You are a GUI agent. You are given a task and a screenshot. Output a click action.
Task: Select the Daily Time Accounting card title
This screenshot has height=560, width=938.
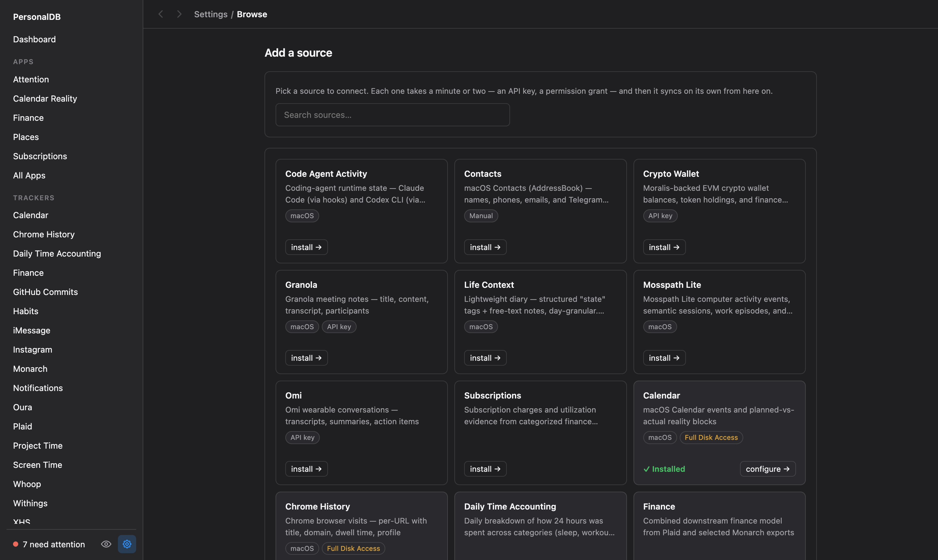coord(510,506)
